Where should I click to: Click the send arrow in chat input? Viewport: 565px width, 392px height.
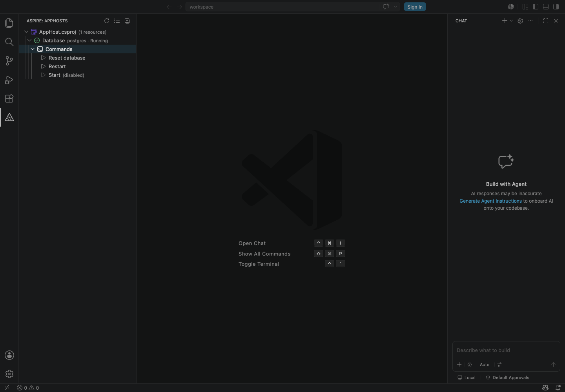coord(553,365)
